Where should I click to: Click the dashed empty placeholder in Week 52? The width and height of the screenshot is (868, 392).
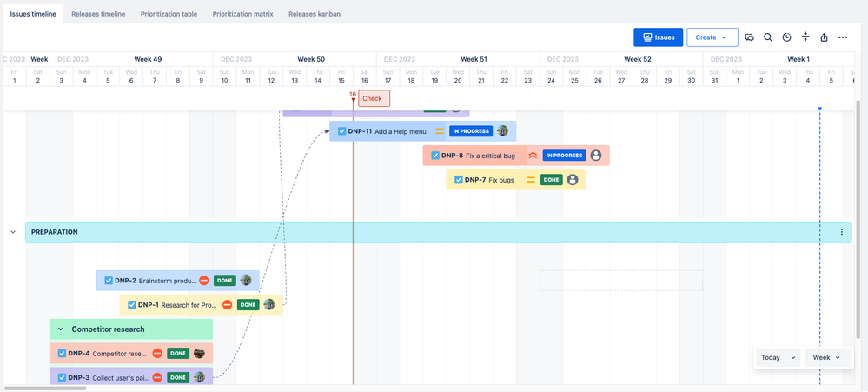(621, 280)
